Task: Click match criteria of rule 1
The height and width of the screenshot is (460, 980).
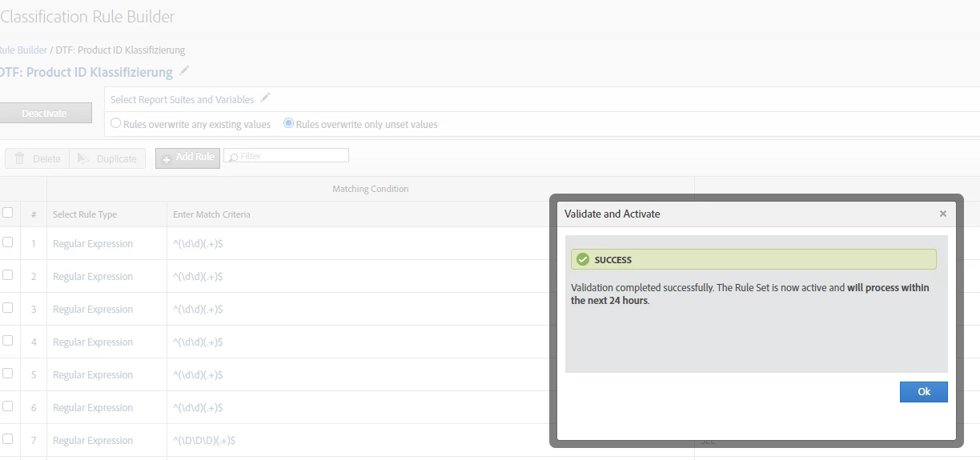Action: [198, 243]
